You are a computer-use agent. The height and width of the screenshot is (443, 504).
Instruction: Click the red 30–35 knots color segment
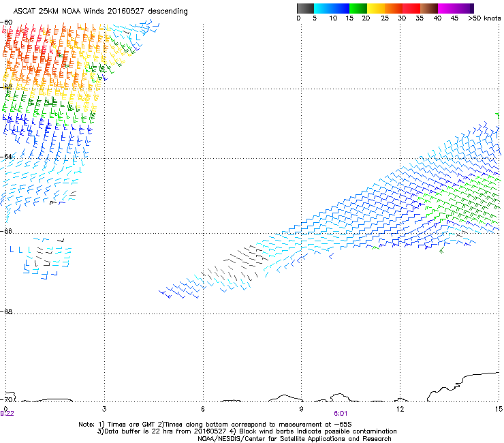pos(411,8)
